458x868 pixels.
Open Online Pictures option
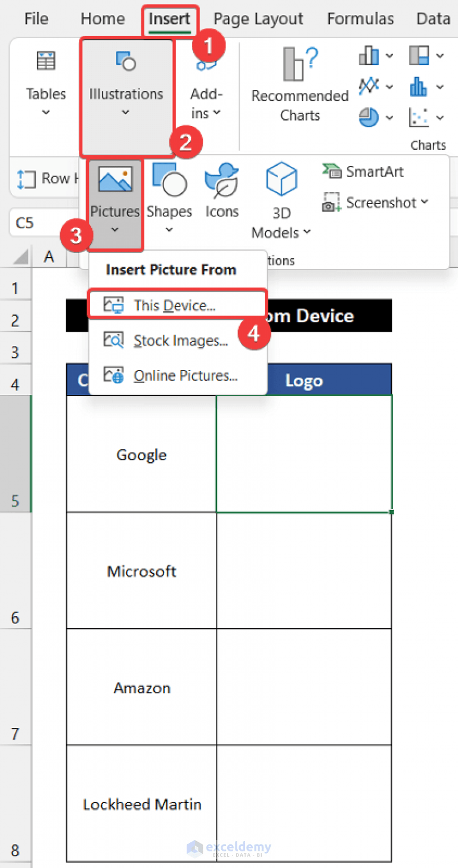[182, 375]
